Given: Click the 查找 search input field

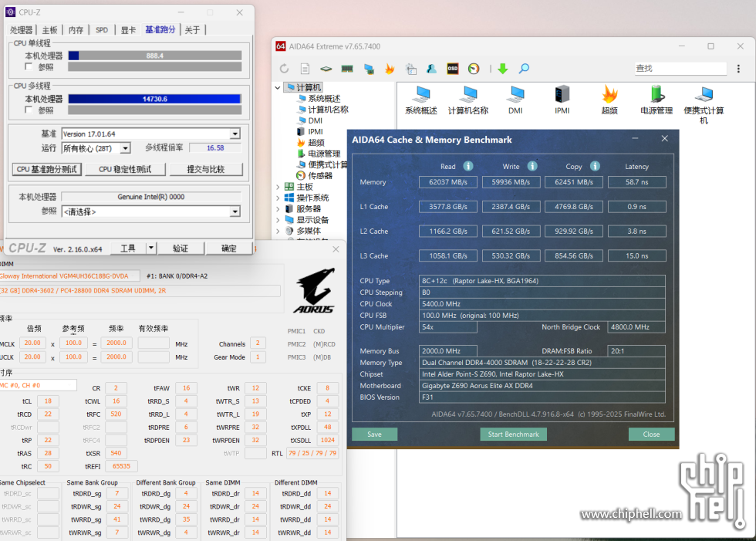Looking at the screenshot, I should (x=679, y=69).
